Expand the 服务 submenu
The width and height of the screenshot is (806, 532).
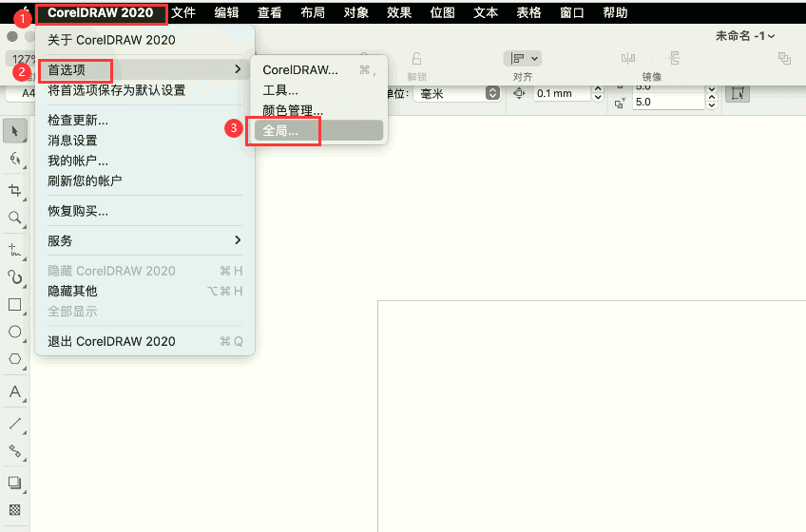pos(144,240)
